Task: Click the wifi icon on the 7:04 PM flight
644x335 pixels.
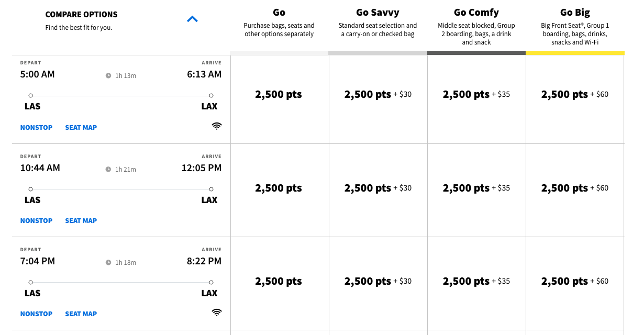Action: 216,312
